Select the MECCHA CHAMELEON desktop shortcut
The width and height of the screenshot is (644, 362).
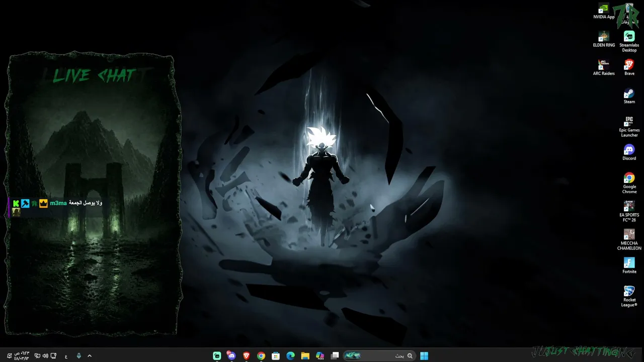coord(629,240)
